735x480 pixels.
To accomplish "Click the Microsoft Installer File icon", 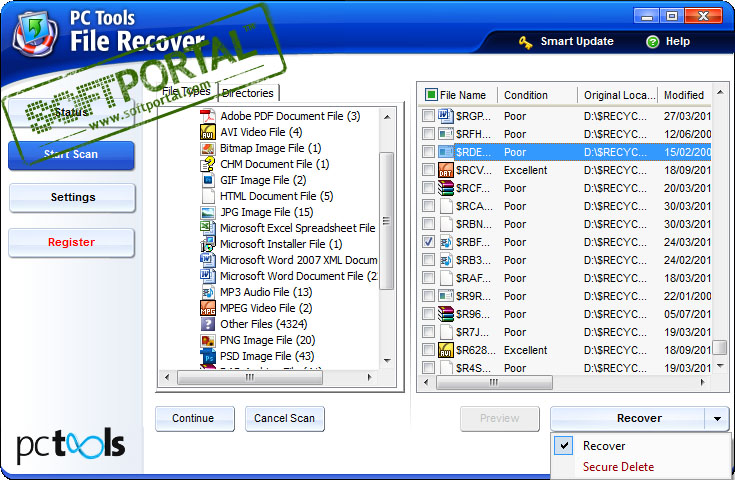I will click(208, 244).
